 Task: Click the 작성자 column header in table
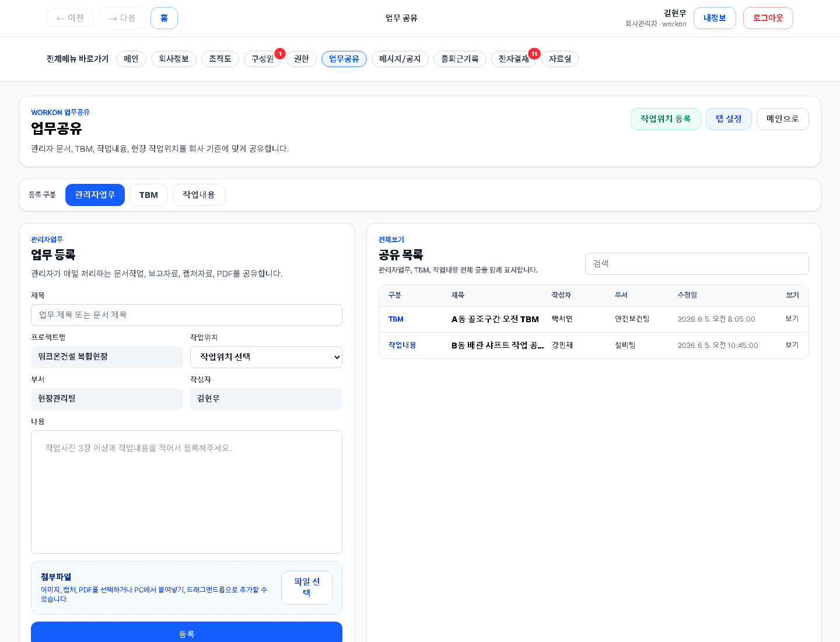coord(561,295)
